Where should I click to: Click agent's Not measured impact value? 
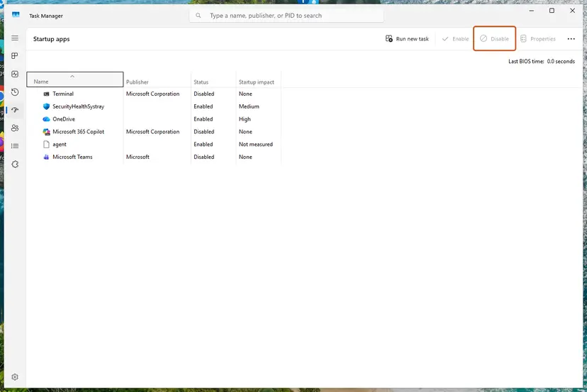[256, 144]
